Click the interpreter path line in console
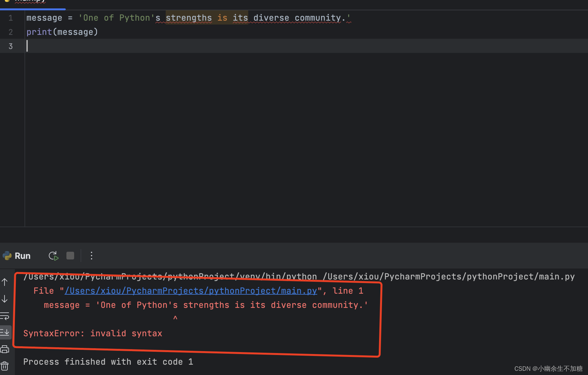This screenshot has width=588, height=375. click(299, 277)
